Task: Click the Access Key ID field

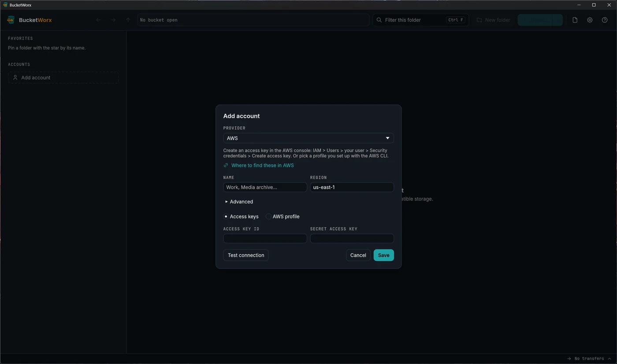Action: [265, 238]
